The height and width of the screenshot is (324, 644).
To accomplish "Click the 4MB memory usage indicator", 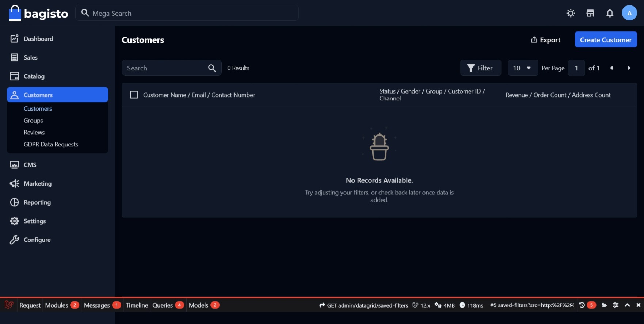I will pos(445,305).
